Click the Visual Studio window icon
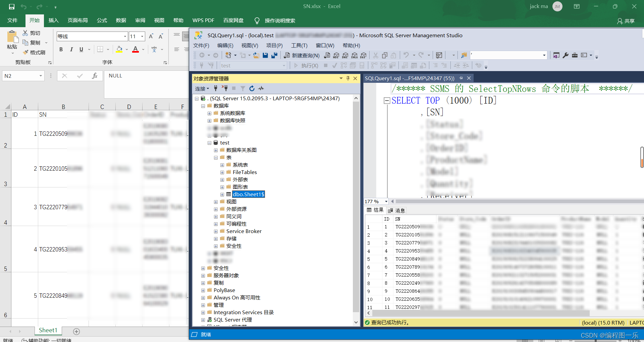 point(556,55)
